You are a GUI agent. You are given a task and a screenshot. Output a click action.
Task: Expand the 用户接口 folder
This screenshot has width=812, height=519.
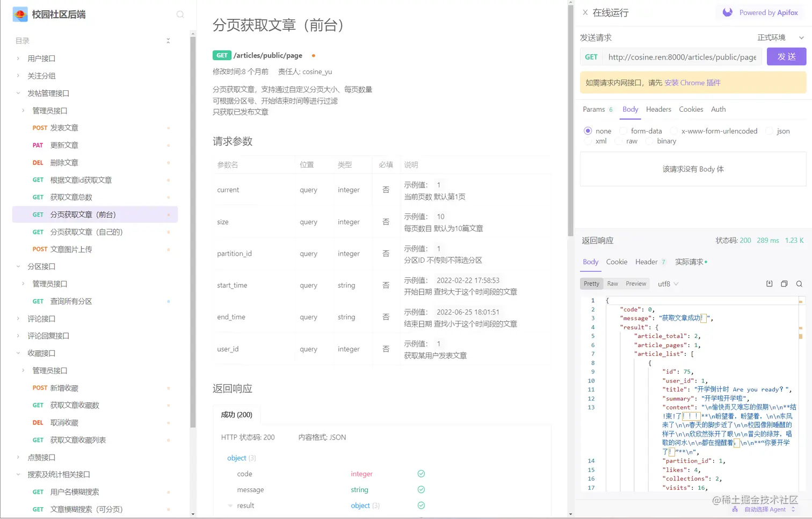18,59
